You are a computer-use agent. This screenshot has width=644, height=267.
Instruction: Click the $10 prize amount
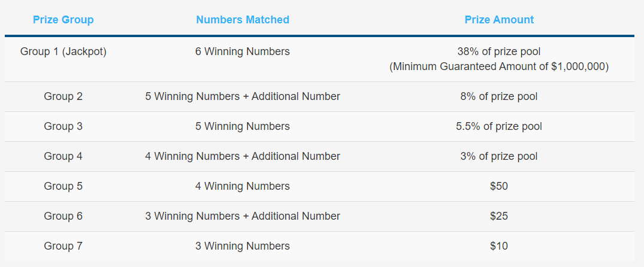pos(499,246)
